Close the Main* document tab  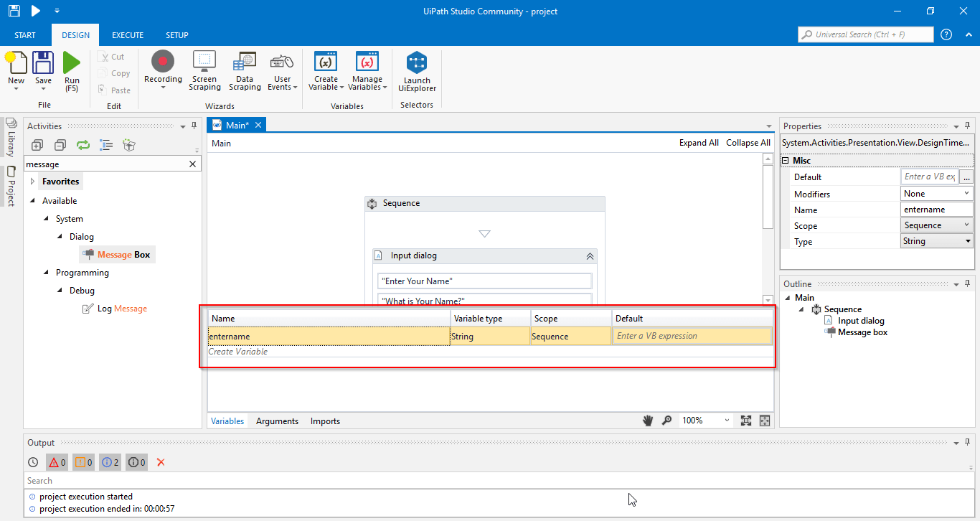click(x=258, y=125)
